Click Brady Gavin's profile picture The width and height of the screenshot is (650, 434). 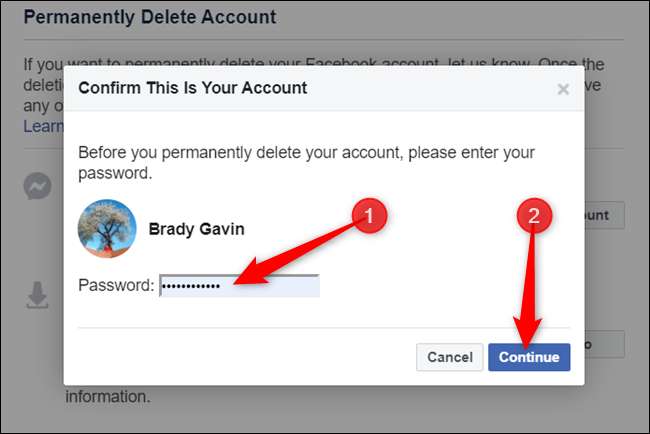[107, 229]
